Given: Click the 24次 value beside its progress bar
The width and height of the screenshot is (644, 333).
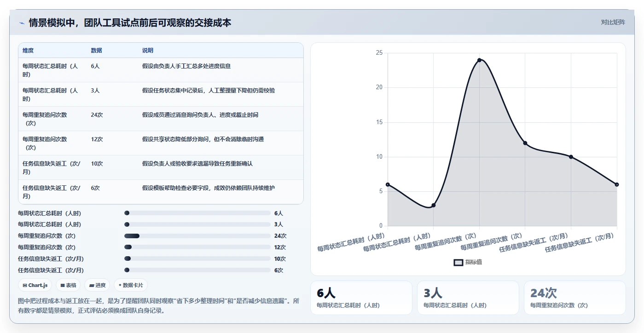Looking at the screenshot, I should coord(280,236).
